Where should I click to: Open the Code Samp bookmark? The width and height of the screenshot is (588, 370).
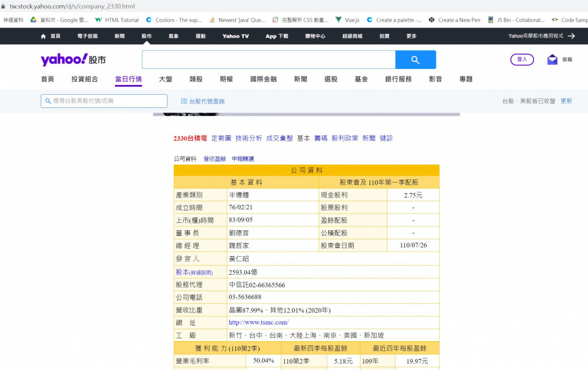point(570,20)
